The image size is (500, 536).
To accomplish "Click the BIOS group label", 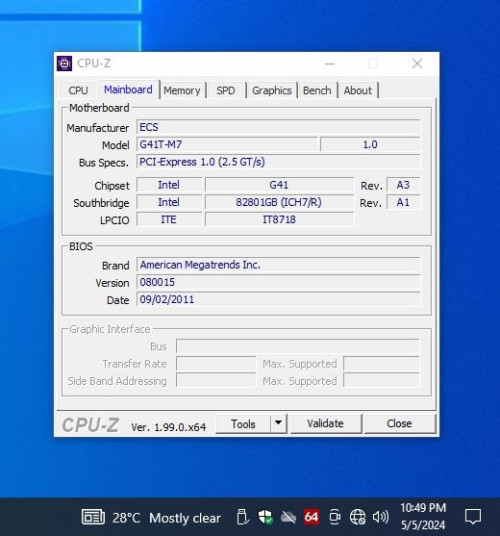I will [81, 246].
